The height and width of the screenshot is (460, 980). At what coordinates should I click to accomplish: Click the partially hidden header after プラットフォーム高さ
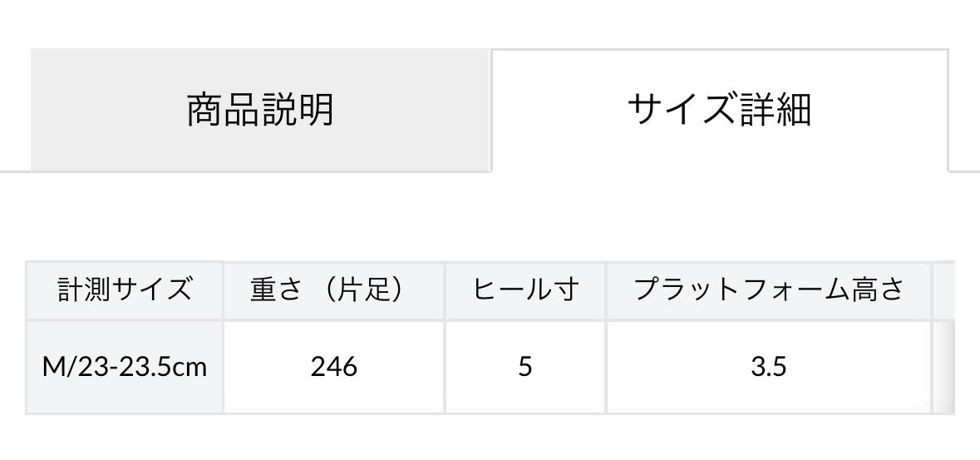pos(944,290)
